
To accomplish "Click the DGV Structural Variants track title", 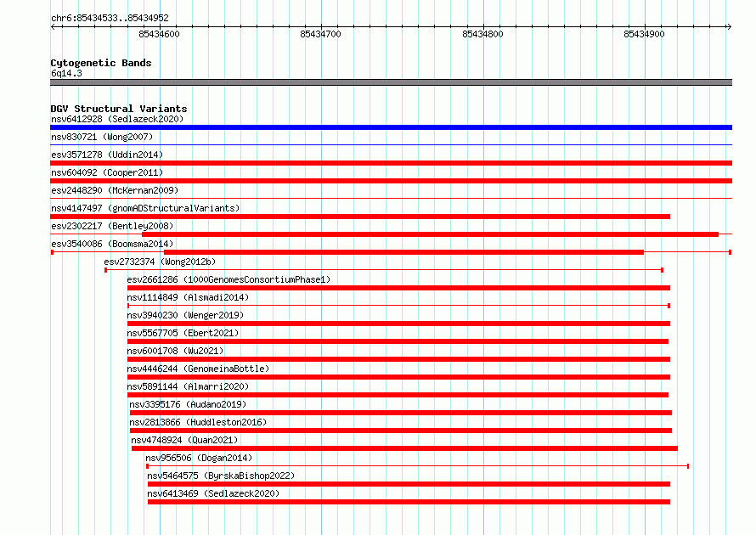I will [119, 109].
